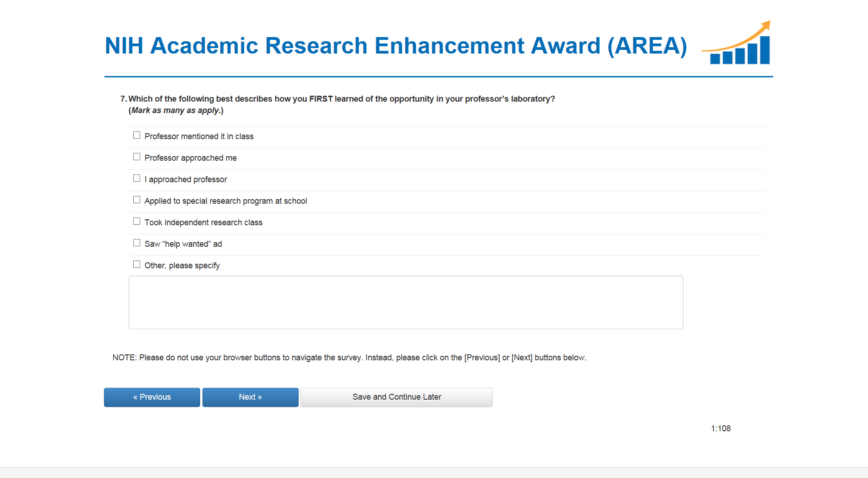Click the 'Saw help wanted ad' label
868x478 pixels.
183,244
